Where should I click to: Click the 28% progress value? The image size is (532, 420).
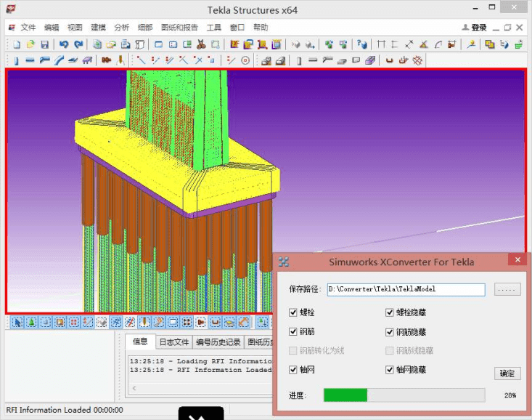[x=510, y=395]
